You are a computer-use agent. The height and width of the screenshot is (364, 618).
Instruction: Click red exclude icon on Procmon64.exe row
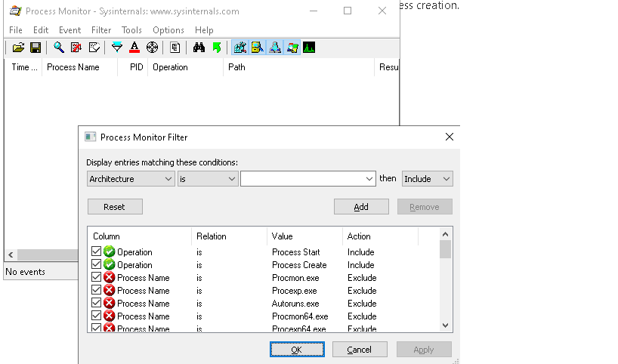coord(110,316)
